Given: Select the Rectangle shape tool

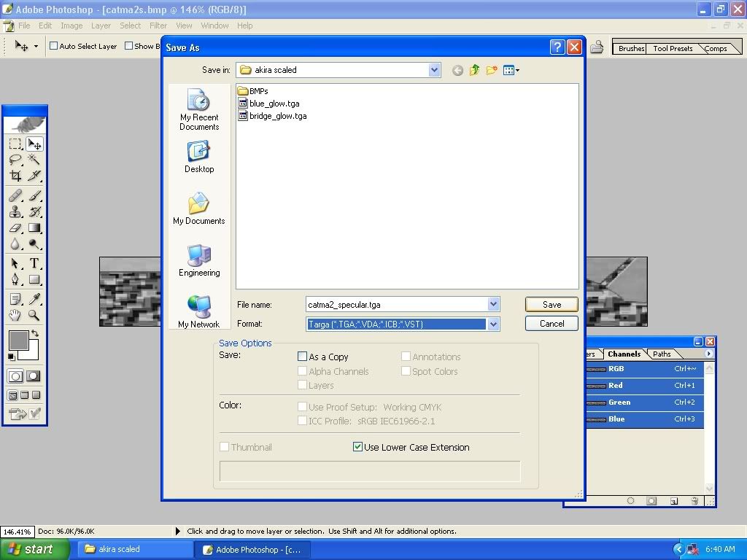Looking at the screenshot, I should coord(34,279).
